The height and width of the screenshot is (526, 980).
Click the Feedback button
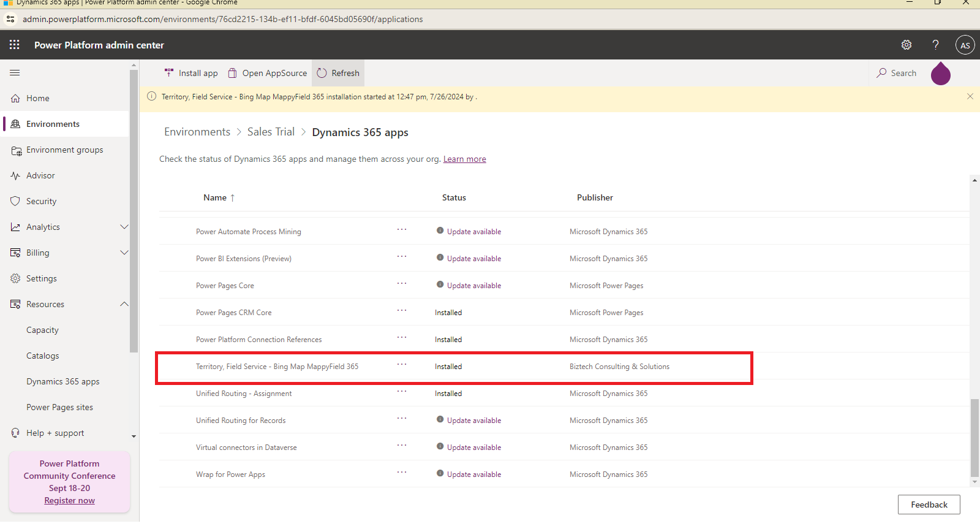tap(929, 505)
